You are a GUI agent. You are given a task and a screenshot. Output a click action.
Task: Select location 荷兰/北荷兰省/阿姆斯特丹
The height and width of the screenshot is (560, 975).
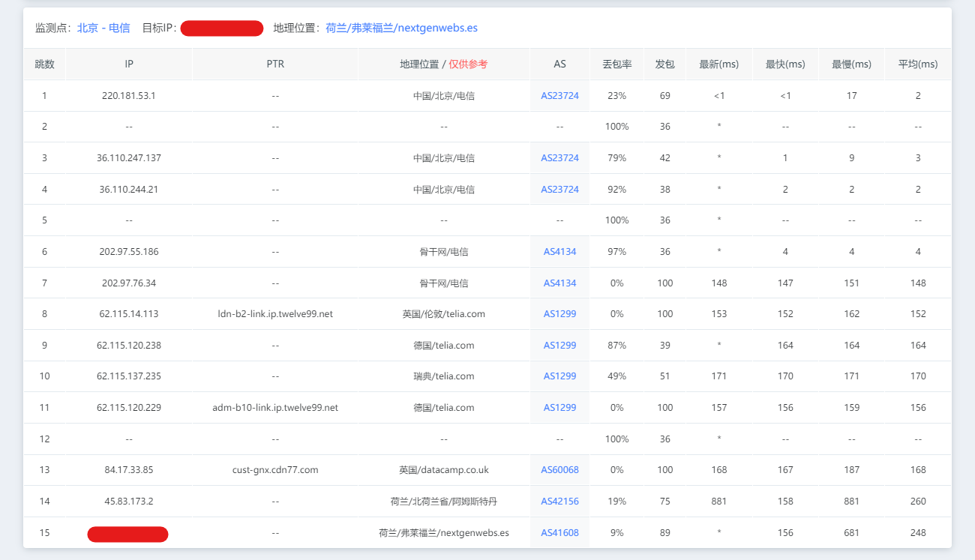click(444, 502)
